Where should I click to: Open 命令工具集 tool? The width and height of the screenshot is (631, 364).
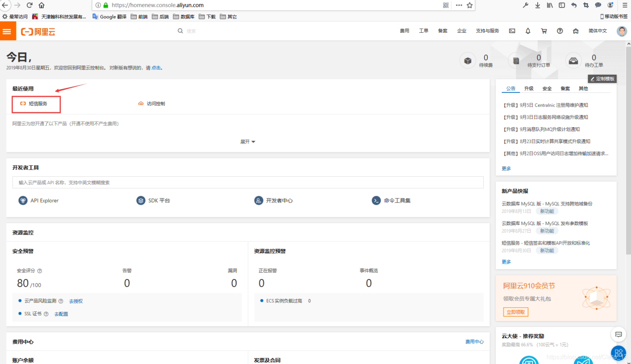point(391,200)
